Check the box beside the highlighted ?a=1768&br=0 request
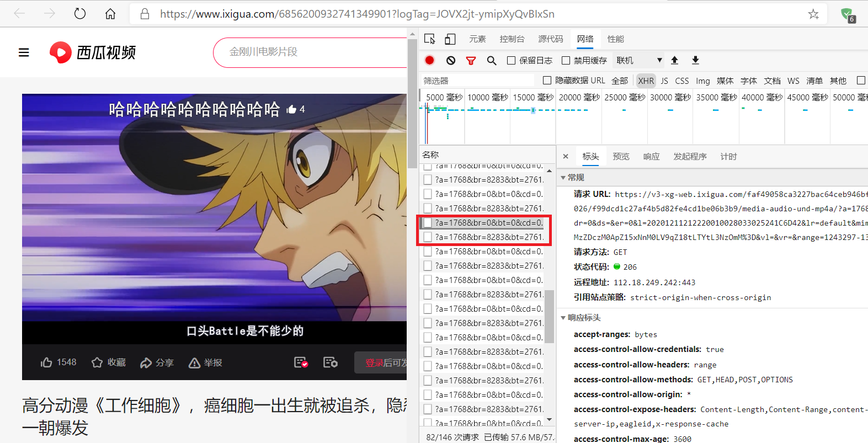 [x=428, y=223]
